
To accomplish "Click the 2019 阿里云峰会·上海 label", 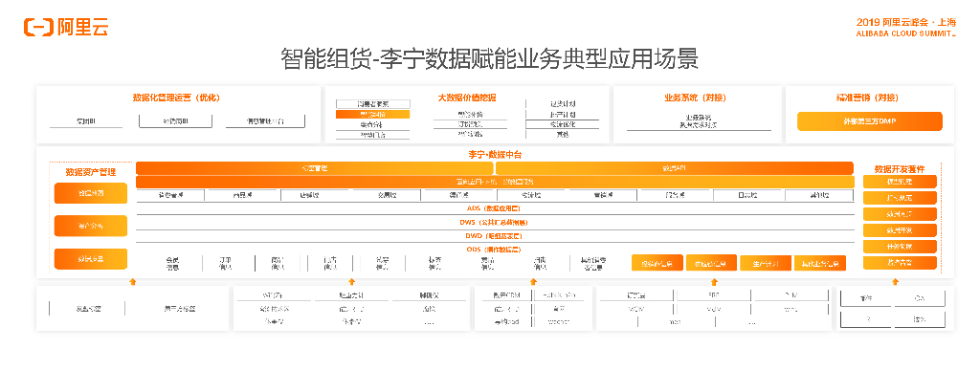I will pyautogui.click(x=905, y=22).
